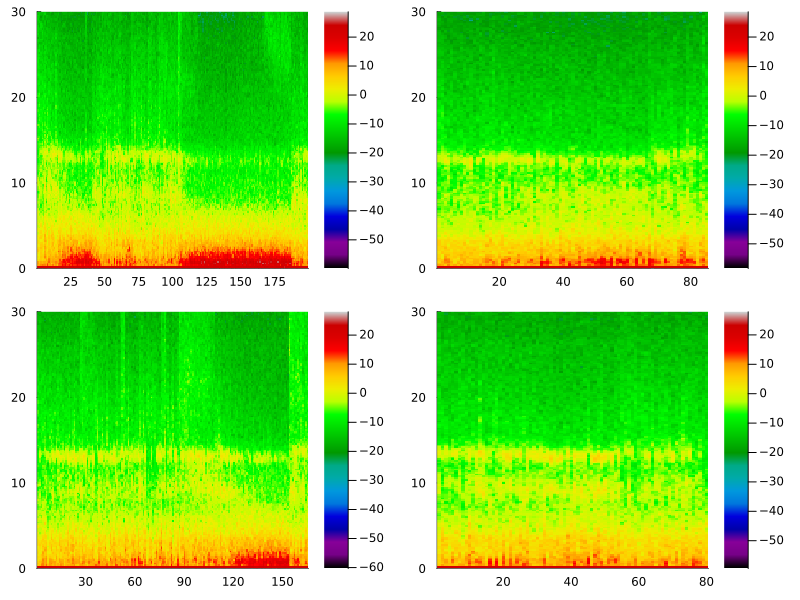The height and width of the screenshot is (600, 800).
Task: Click the 60 x-axis tick in top-right plot
Action: click(x=627, y=282)
